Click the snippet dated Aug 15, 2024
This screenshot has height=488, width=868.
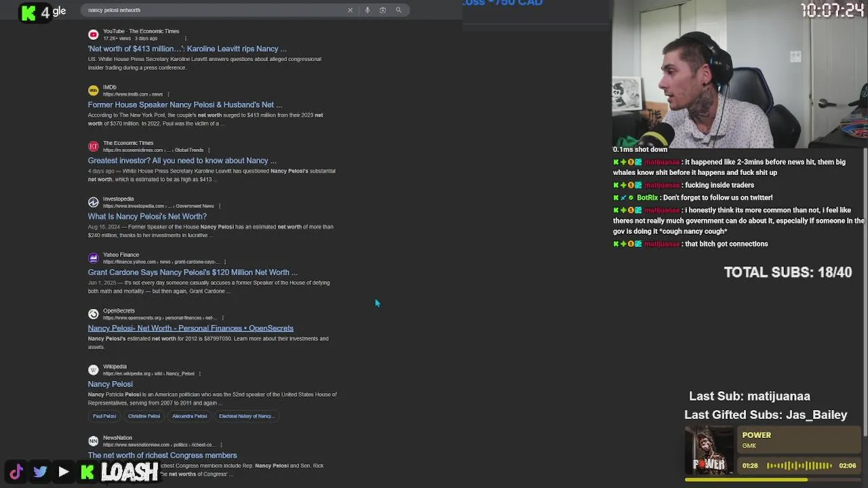click(210, 231)
